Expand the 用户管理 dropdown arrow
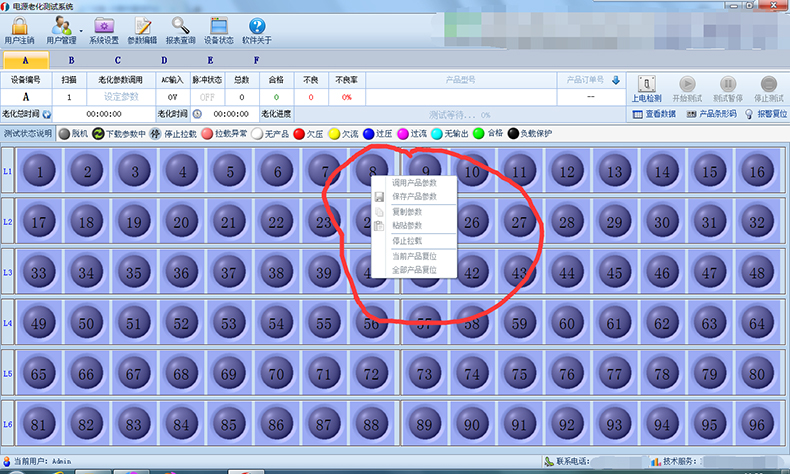 pos(79,30)
